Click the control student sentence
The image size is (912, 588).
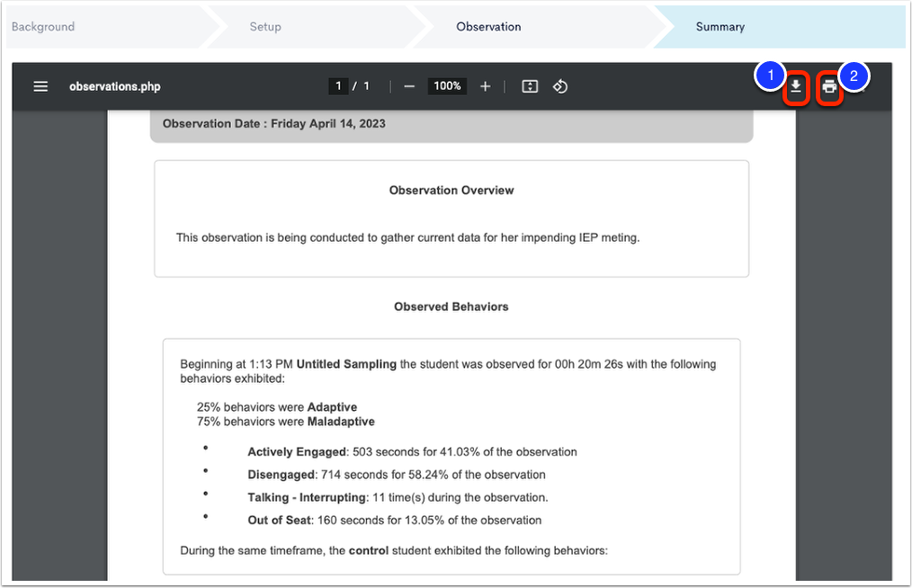click(394, 550)
